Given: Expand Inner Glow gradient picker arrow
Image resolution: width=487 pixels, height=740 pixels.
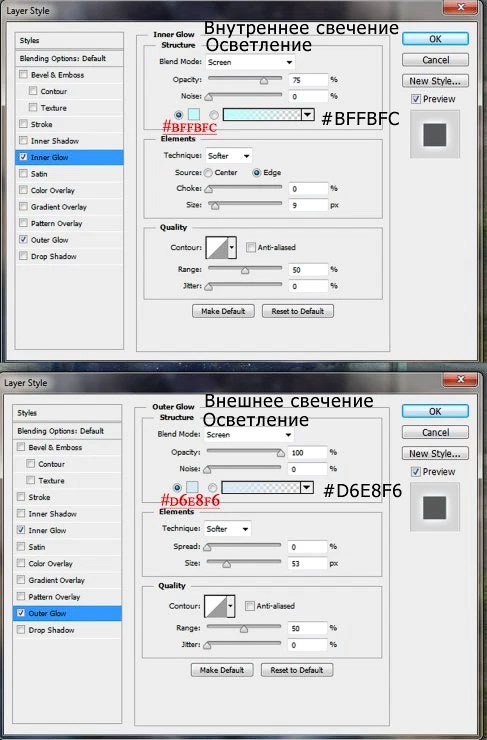Looking at the screenshot, I should click(308, 114).
